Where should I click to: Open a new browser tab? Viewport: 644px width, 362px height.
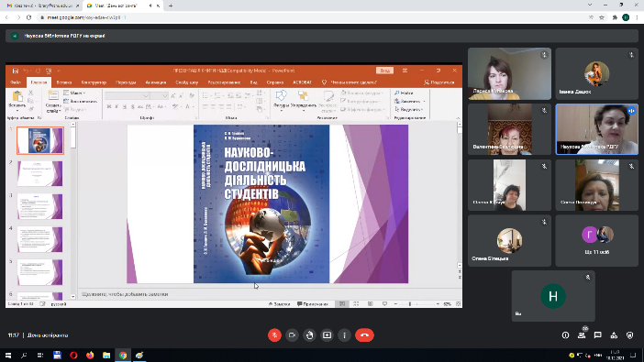[x=171, y=5]
